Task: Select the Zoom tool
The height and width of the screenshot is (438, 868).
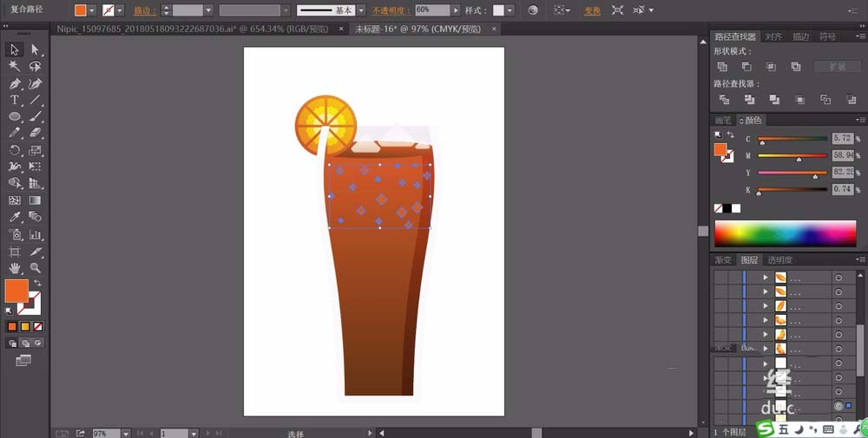Action: point(35,268)
